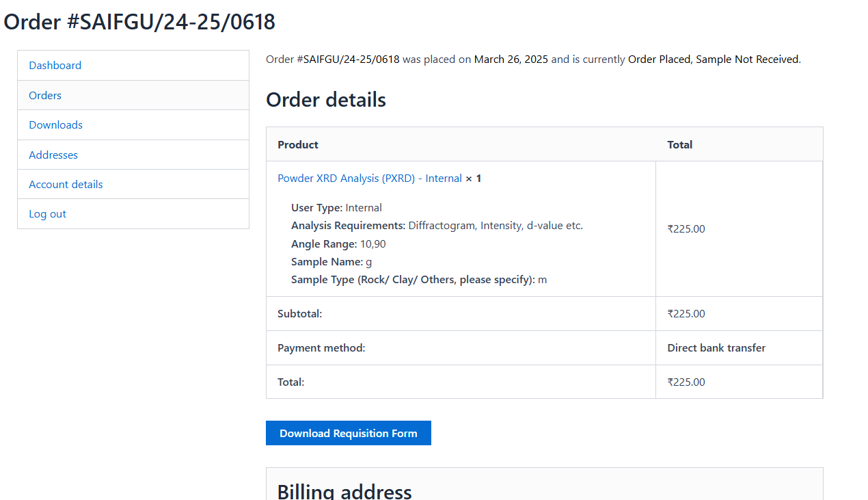Open the Downloads menu item
This screenshot has height=500, width=868.
tap(55, 125)
